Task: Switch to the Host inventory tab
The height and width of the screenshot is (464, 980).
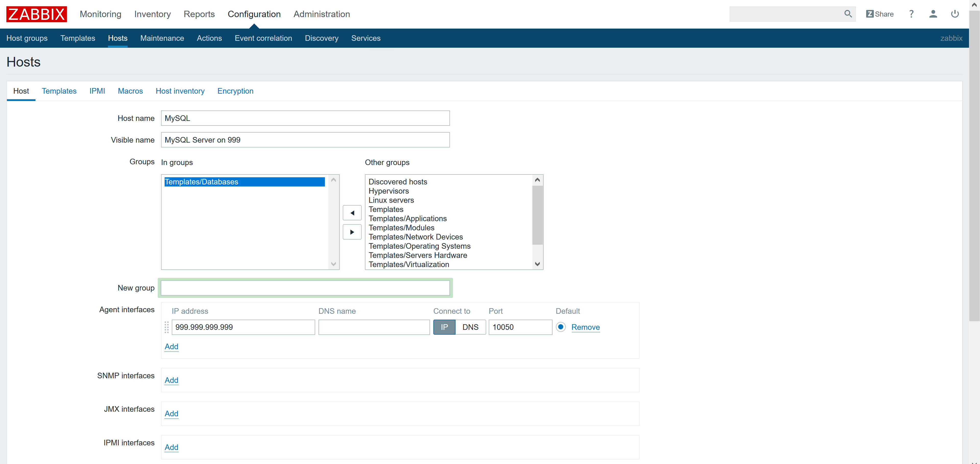Action: (x=180, y=91)
